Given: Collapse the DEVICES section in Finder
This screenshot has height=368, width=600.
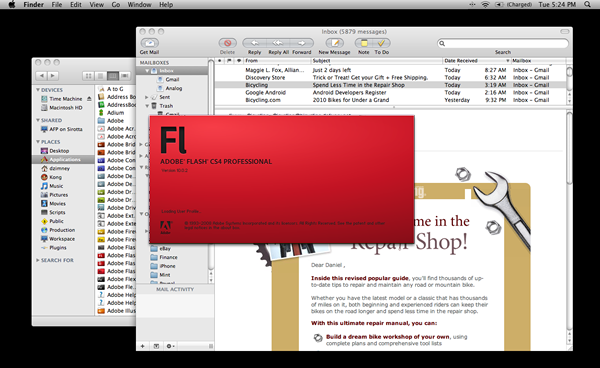Looking at the screenshot, I should point(38,90).
